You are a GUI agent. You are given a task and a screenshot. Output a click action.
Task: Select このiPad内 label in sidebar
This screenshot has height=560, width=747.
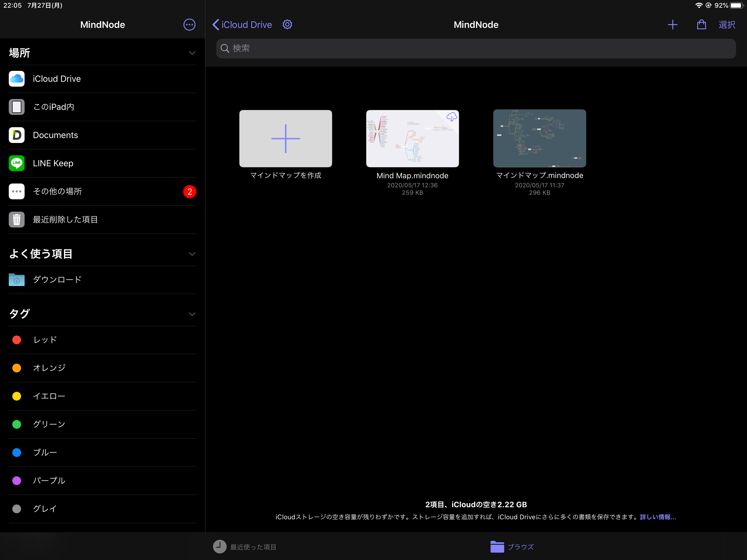click(x=54, y=107)
